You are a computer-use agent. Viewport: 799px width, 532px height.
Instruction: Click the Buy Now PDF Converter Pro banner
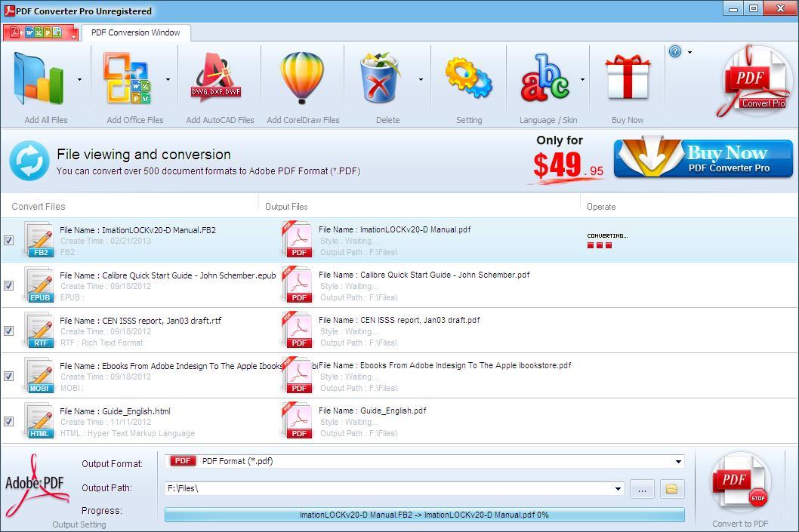(x=703, y=159)
